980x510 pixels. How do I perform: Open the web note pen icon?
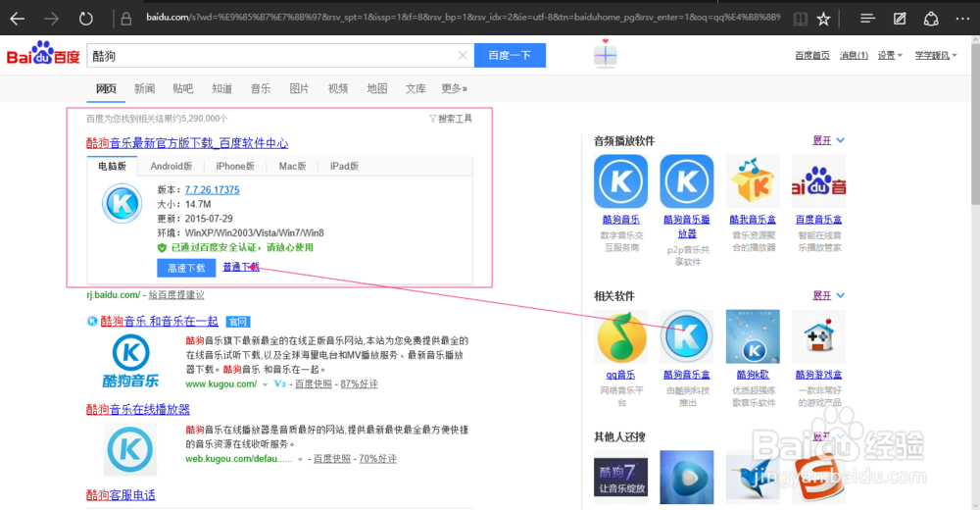coord(900,19)
